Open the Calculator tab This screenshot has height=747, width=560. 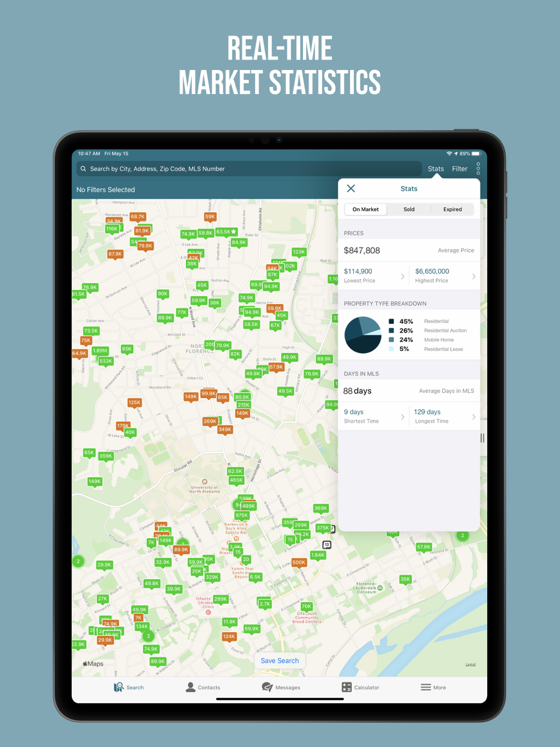(x=361, y=687)
